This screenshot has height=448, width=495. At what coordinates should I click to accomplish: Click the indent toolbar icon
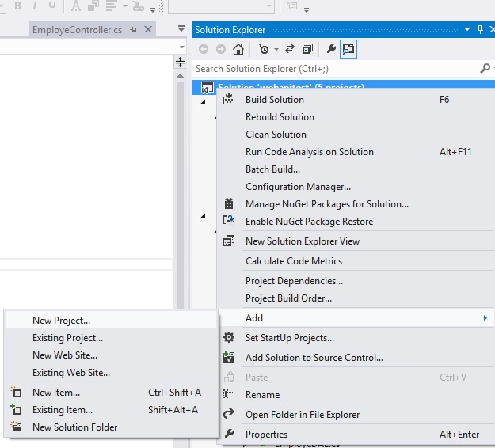pyautogui.click(x=291, y=6)
